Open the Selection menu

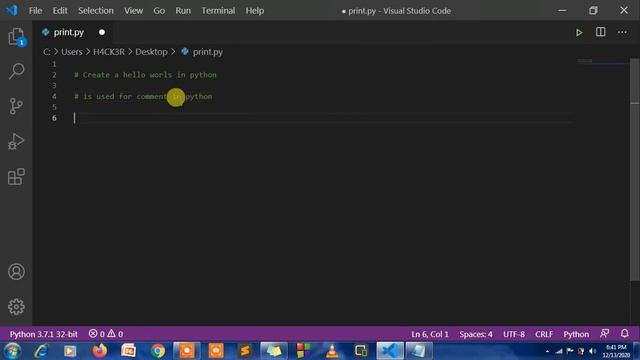point(96,11)
